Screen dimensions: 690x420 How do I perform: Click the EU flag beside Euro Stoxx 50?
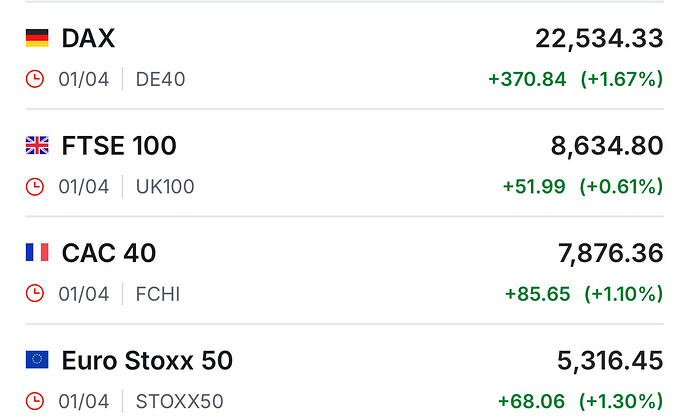37,360
